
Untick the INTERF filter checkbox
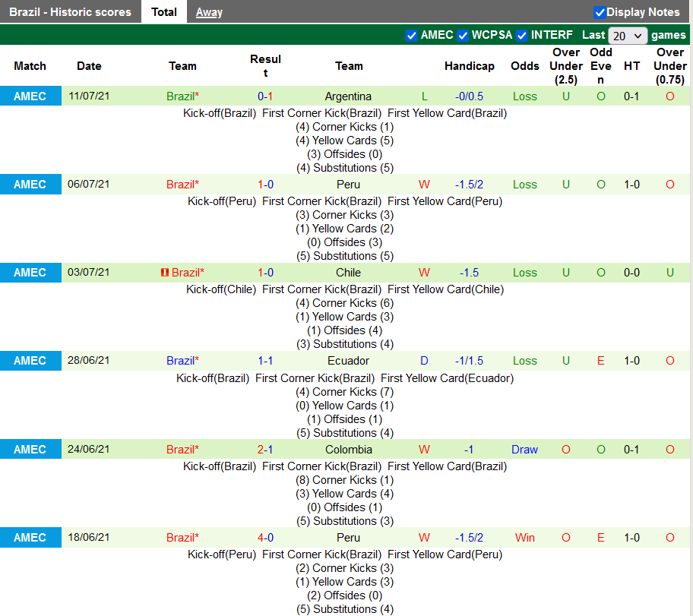tap(522, 36)
